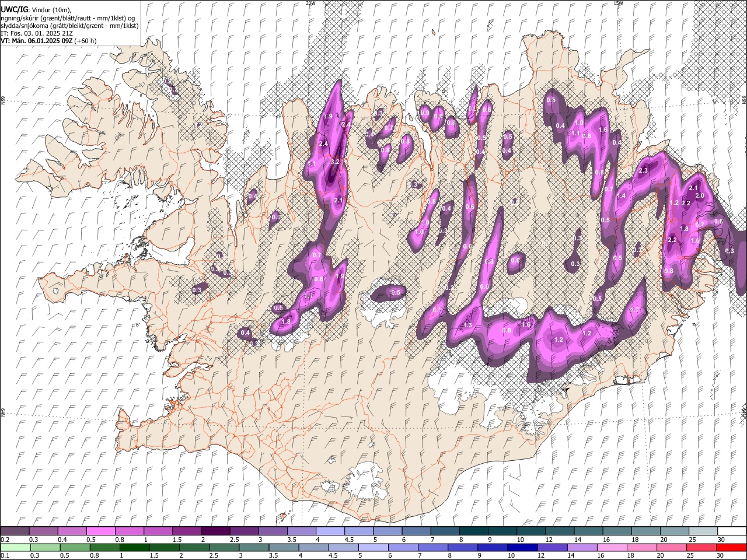Select the bright pink 0.5 snow legend swatch
The height and width of the screenshot is (560, 747).
pyautogui.click(x=100, y=531)
